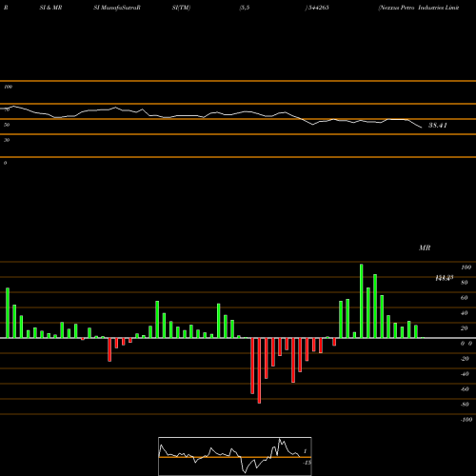Screen dimensions: 476x476
Task: Click the mini overview chart thumbnail
Action: tap(235, 456)
